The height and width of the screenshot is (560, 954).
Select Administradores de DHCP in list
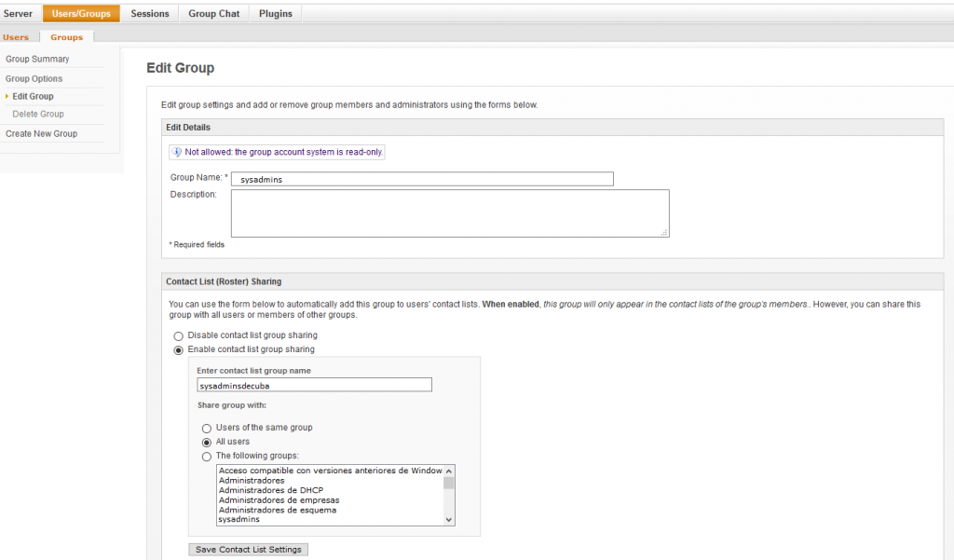point(331,490)
